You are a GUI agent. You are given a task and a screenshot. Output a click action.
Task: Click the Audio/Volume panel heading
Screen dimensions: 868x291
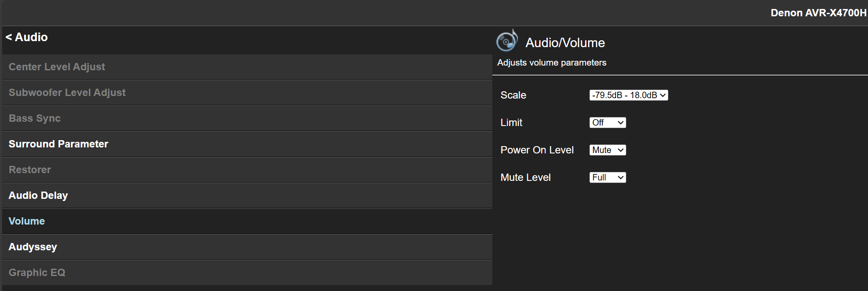tap(565, 43)
